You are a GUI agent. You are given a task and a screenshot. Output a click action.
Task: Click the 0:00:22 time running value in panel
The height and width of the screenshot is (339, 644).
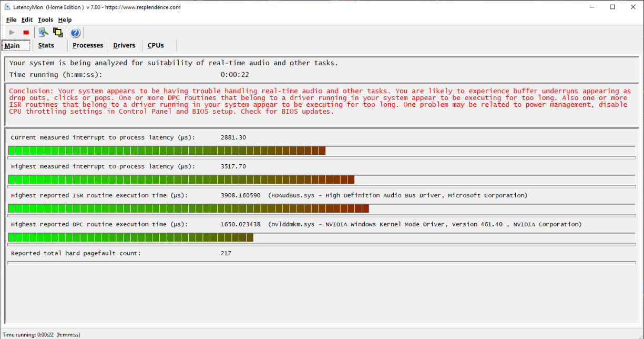235,75
